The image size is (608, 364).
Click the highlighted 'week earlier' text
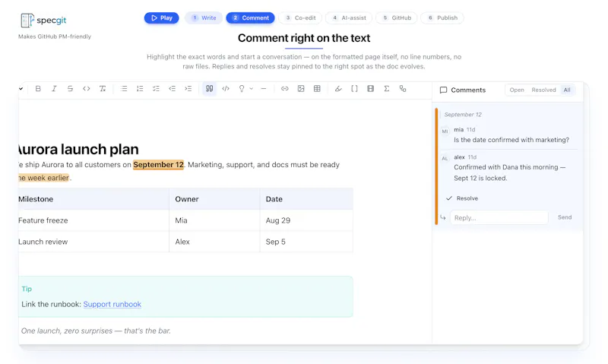point(44,178)
